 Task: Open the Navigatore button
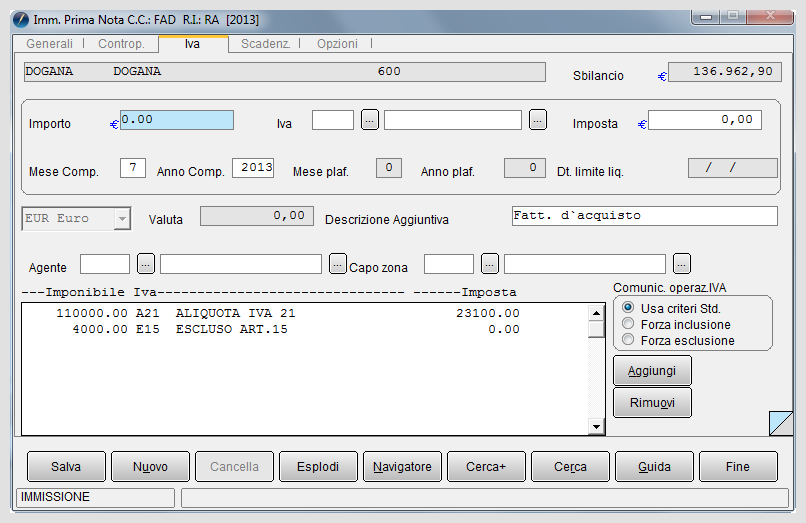click(402, 466)
